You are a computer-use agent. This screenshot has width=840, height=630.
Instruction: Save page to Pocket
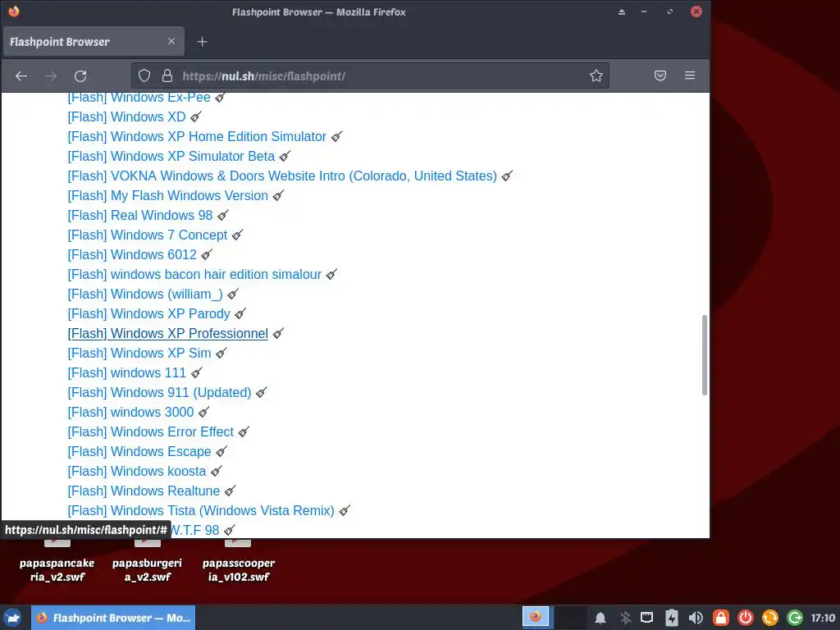coord(660,75)
